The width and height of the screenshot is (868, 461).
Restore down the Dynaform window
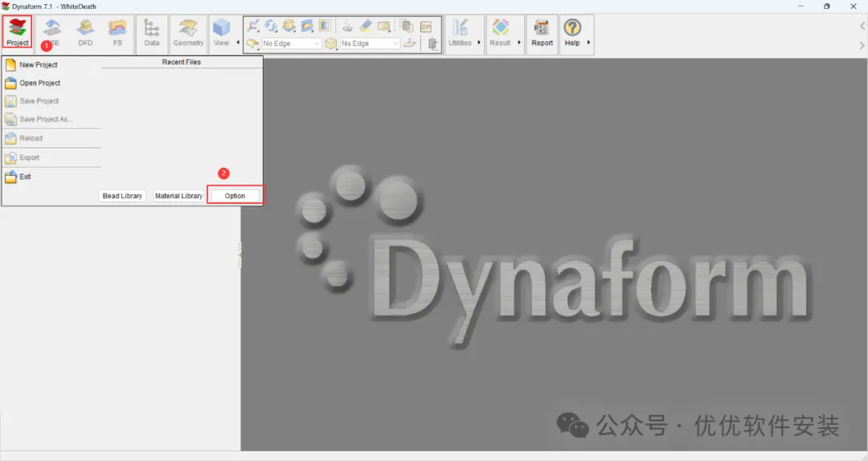tap(827, 6)
